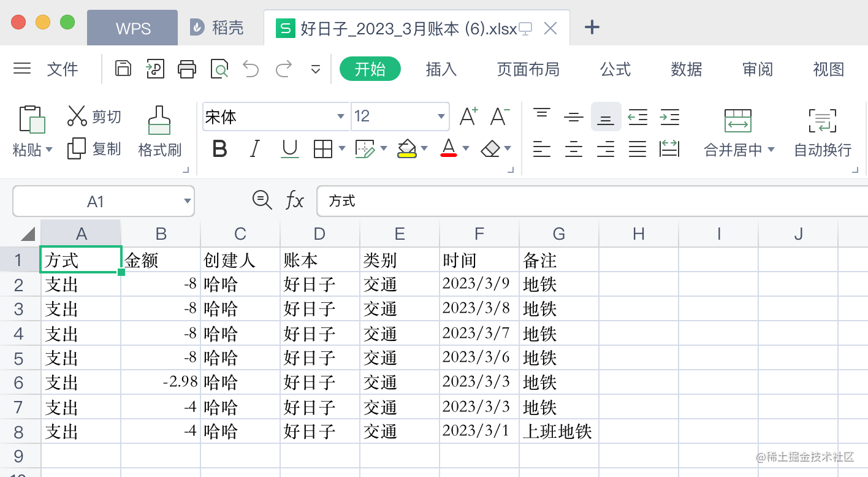Click the save icon in quick toolbar
The image size is (868, 477).
click(x=123, y=69)
